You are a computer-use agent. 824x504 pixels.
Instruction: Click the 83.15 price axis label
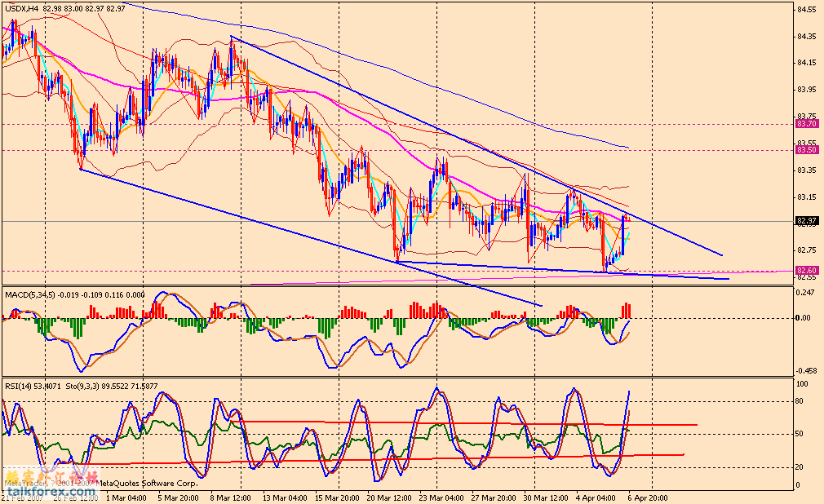click(x=807, y=197)
